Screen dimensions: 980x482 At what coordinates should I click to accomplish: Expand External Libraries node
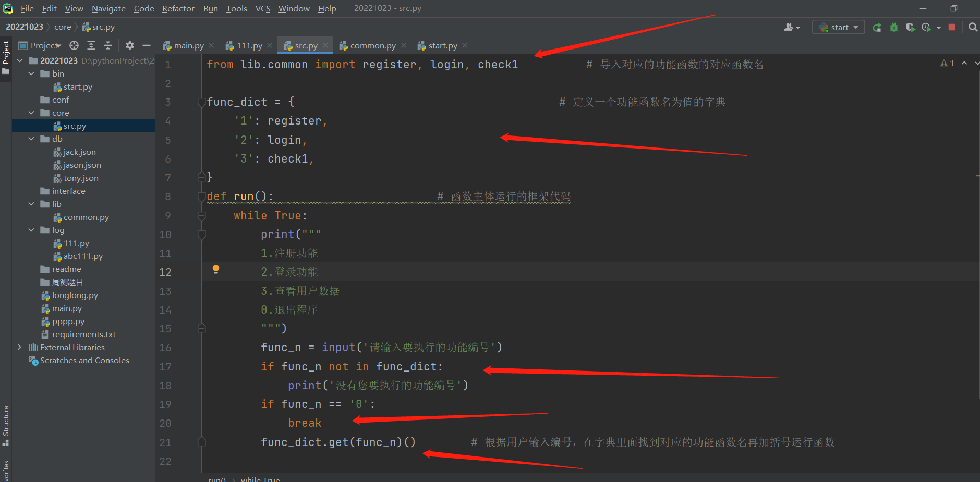pos(20,347)
